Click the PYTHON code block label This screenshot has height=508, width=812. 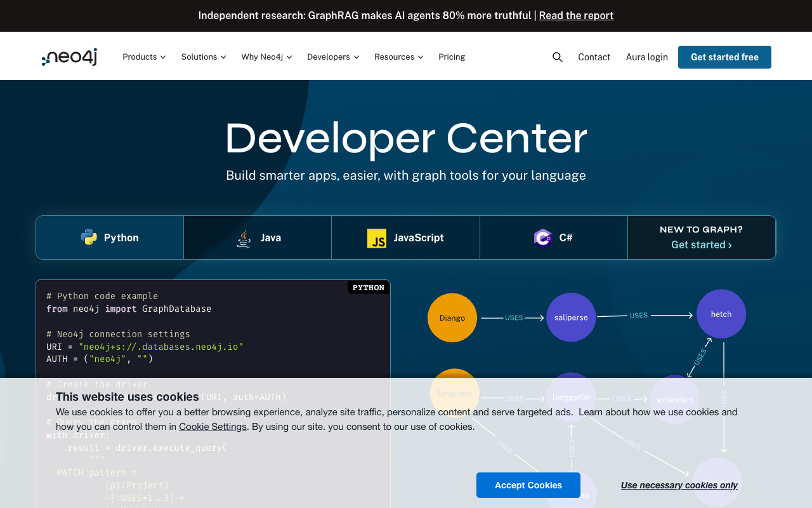(369, 288)
